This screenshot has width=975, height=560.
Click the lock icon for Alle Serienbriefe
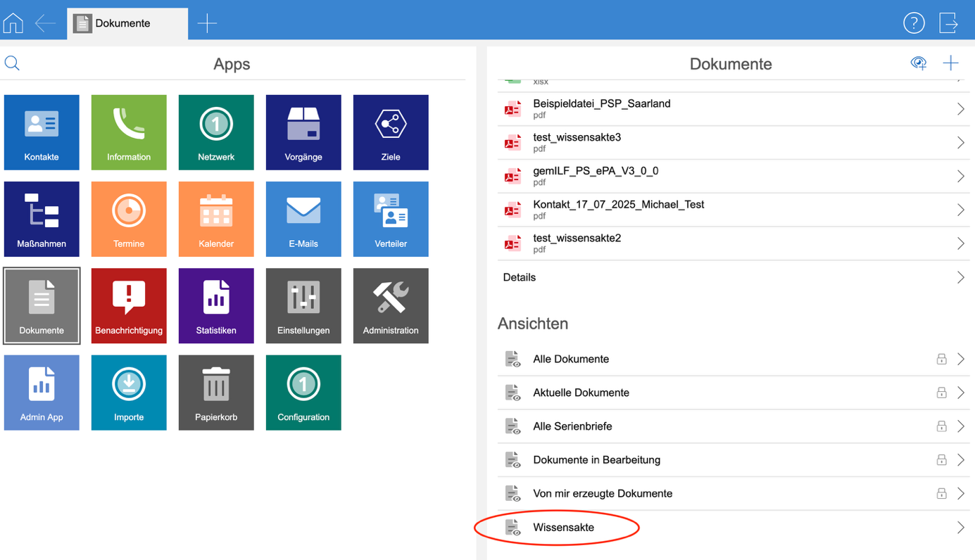coord(941,426)
